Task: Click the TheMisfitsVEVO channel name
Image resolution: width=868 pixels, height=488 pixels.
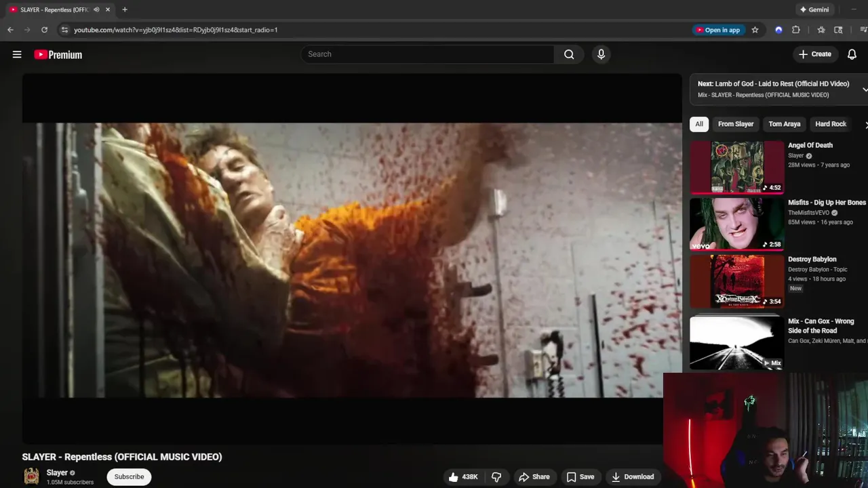Action: tap(808, 213)
